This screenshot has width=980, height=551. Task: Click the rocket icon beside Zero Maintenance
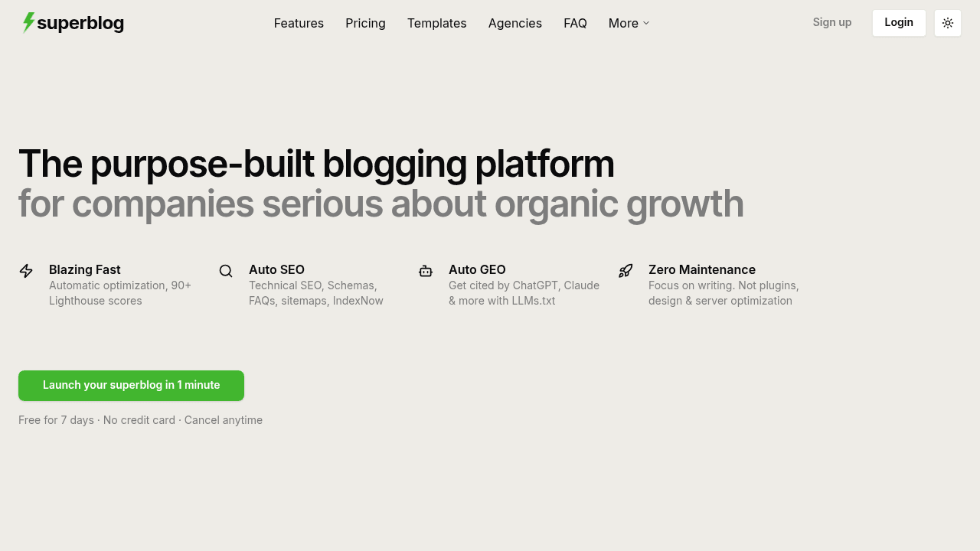pos(626,271)
